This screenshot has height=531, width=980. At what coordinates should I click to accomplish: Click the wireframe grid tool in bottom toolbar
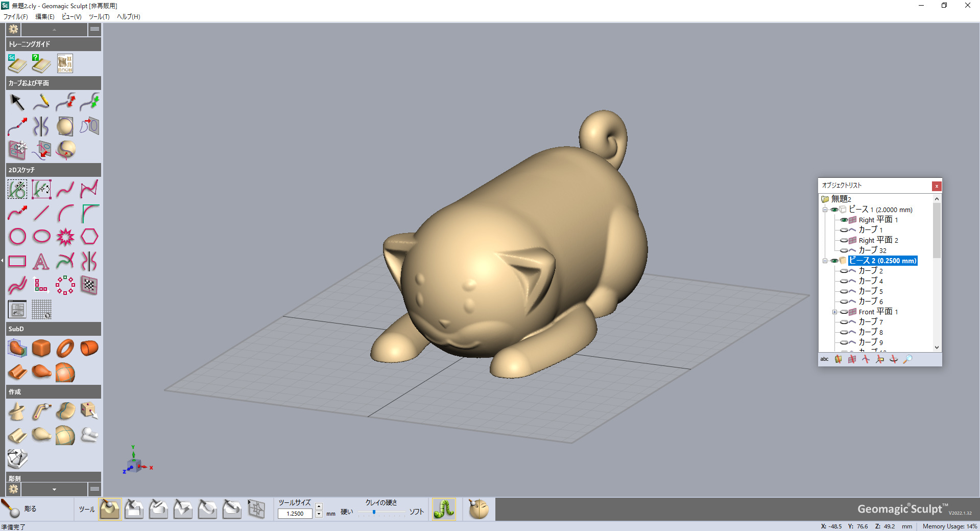point(256,509)
